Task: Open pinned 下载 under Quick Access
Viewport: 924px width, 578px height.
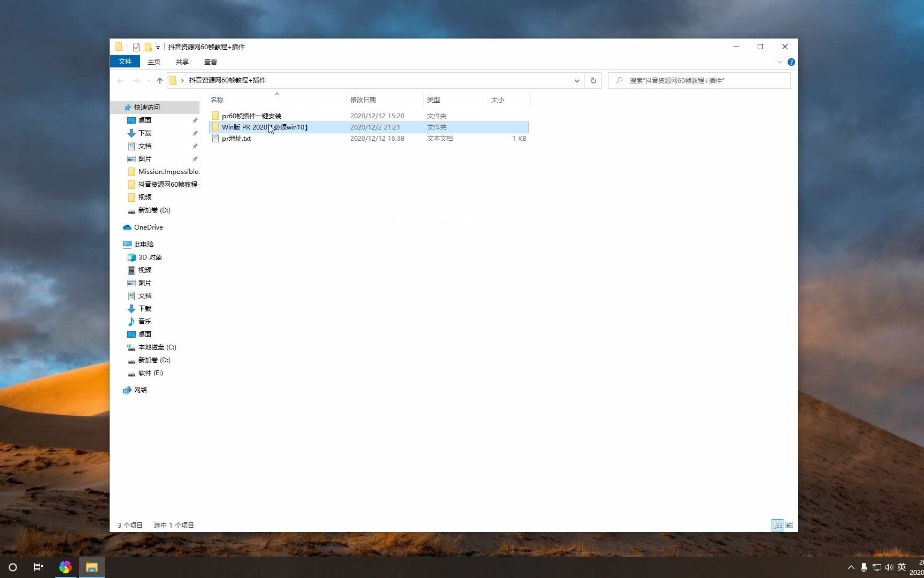Action: click(144, 133)
